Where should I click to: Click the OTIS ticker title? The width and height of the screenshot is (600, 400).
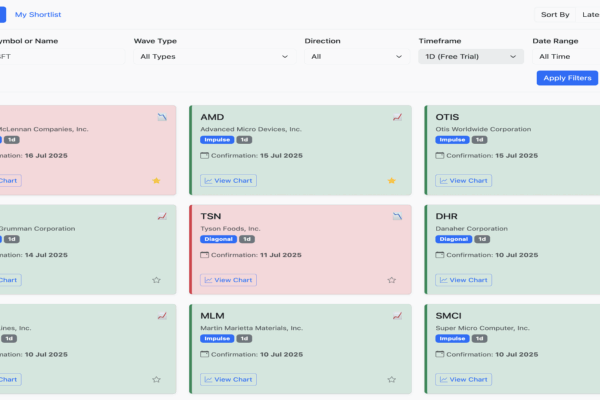click(447, 117)
